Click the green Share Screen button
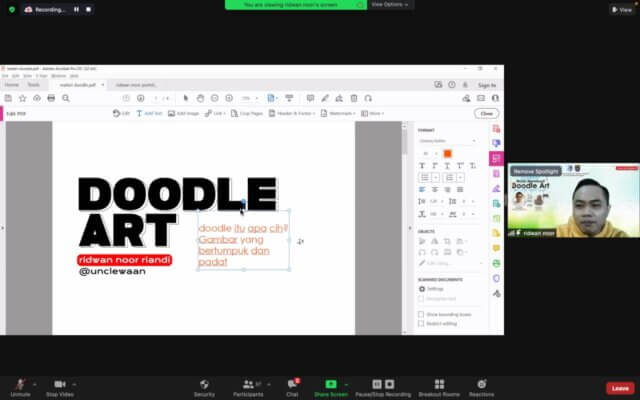This screenshot has width=640, height=400. (331, 388)
